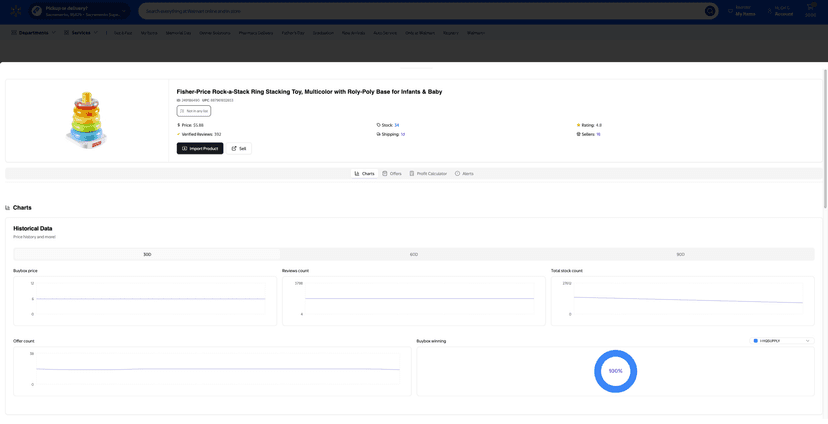Click the Alerts tab icon
The image size is (828, 424).
tap(457, 174)
